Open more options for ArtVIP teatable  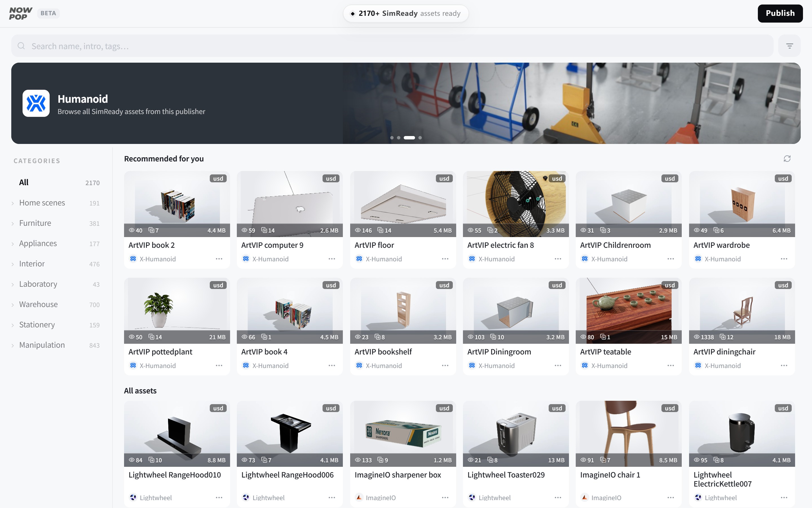point(670,365)
